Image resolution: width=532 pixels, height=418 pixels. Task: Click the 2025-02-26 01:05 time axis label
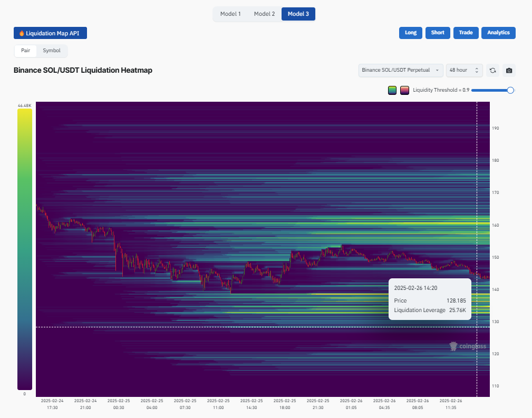pyautogui.click(x=351, y=404)
